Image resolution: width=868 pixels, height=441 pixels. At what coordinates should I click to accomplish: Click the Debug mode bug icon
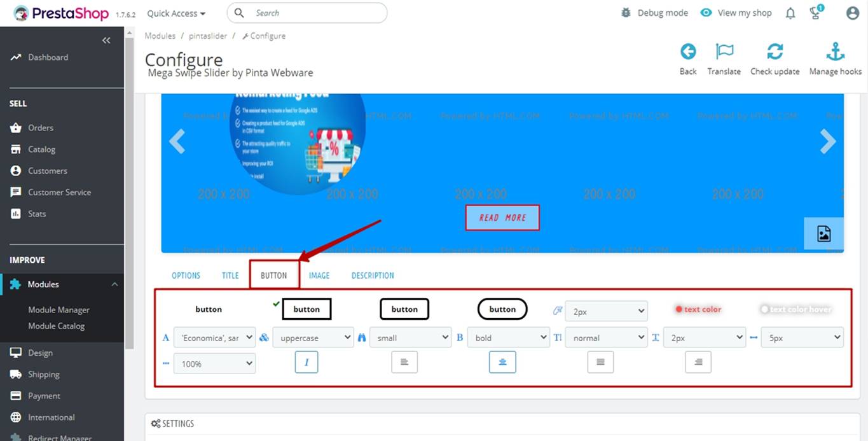pos(626,13)
